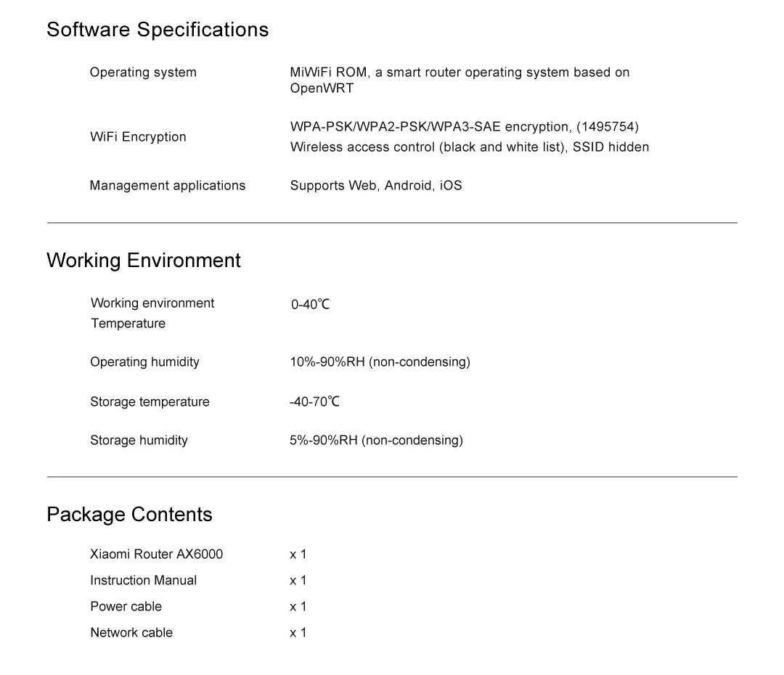This screenshot has height=675, width=784.
Task: Click the Wireless access control line
Action: [x=470, y=147]
